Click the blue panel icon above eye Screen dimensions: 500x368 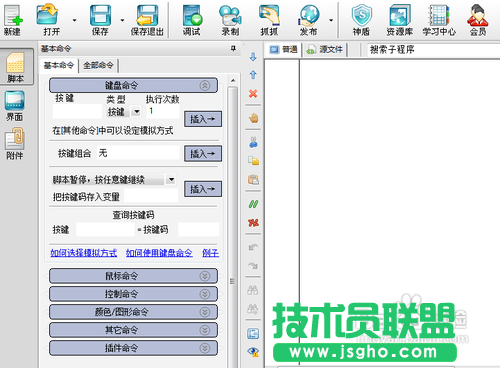click(253, 333)
